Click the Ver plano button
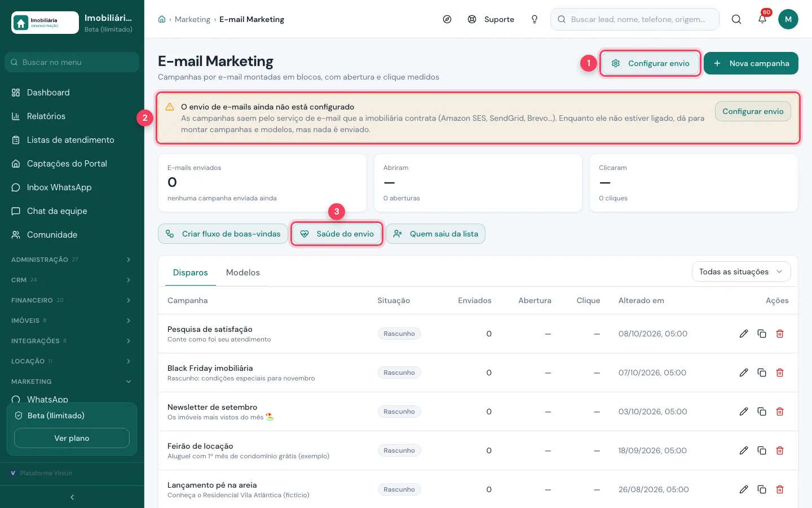The height and width of the screenshot is (508, 812). (72, 438)
